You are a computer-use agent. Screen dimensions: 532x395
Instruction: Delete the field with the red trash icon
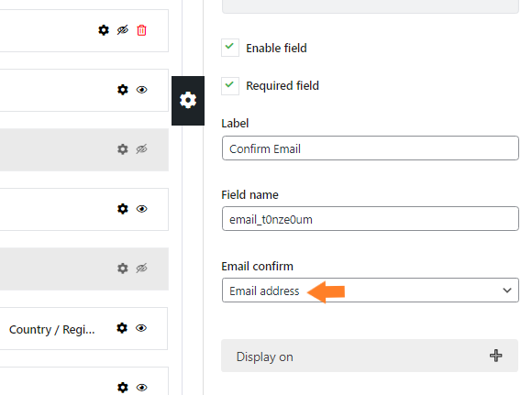(141, 30)
